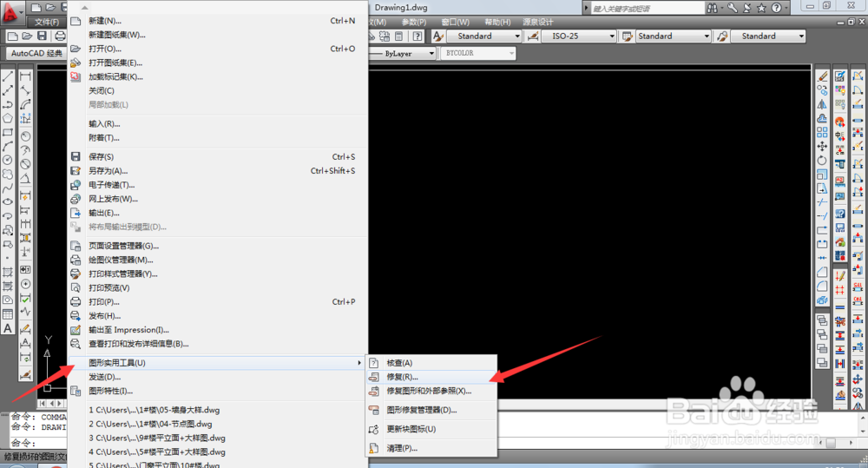868x468 pixels.
Task: Click the AutoCAD 经典 workspace selector
Action: [x=36, y=53]
